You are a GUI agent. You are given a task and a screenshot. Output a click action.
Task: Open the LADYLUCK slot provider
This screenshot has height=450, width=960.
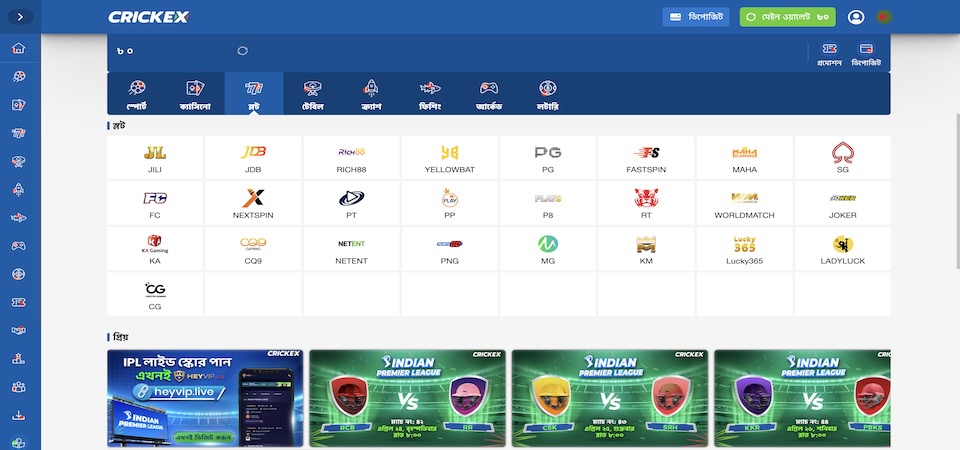point(842,249)
